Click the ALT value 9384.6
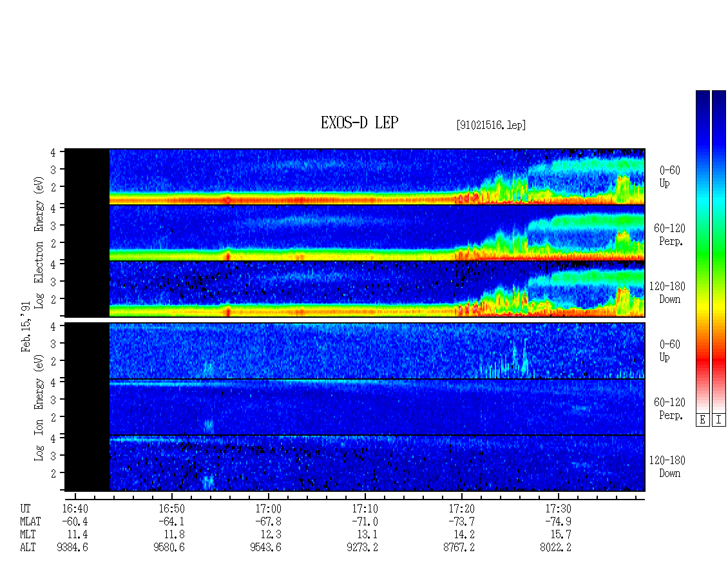The height and width of the screenshot is (564, 728). 72,548
